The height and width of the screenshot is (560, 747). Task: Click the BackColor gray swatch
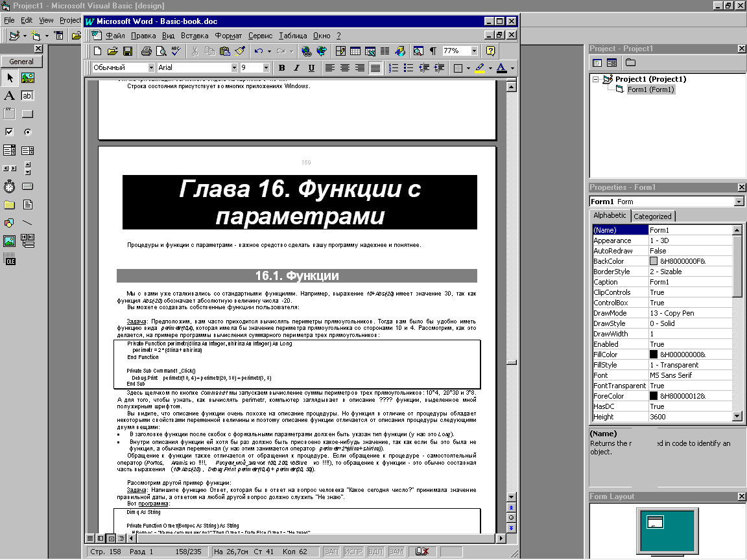tap(654, 261)
